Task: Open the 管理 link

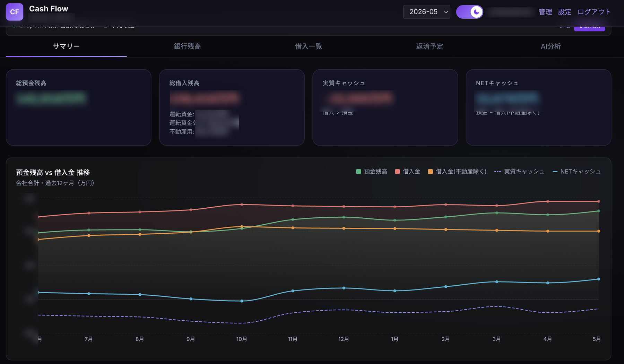Action: 545,12
